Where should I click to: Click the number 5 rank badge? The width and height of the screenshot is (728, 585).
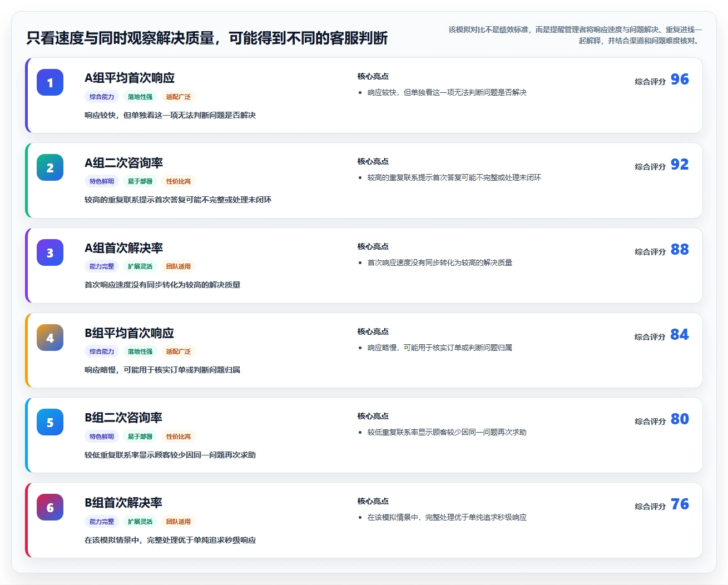coord(50,422)
